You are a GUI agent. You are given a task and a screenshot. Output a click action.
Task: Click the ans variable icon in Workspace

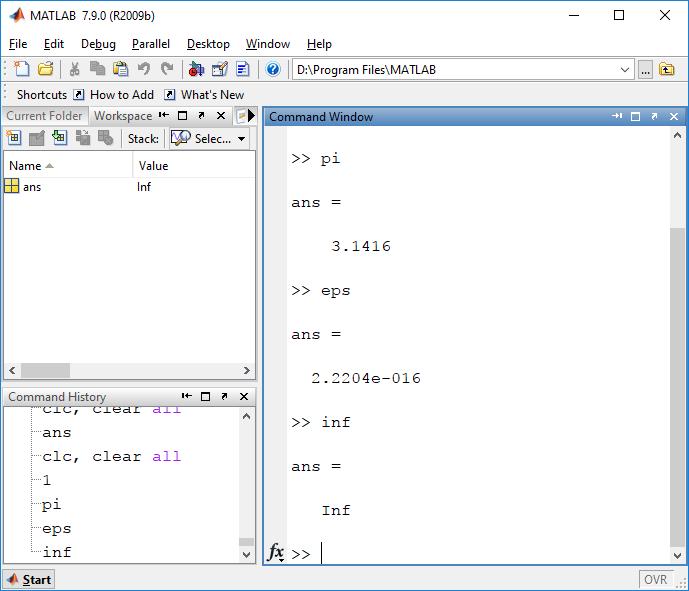[11, 186]
